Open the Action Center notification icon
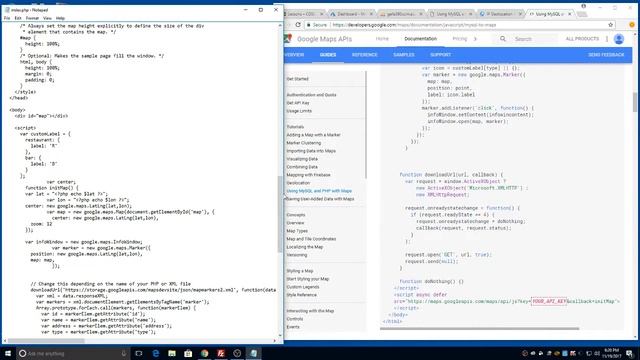This screenshot has height=360, width=640. pyautogui.click(x=629, y=353)
